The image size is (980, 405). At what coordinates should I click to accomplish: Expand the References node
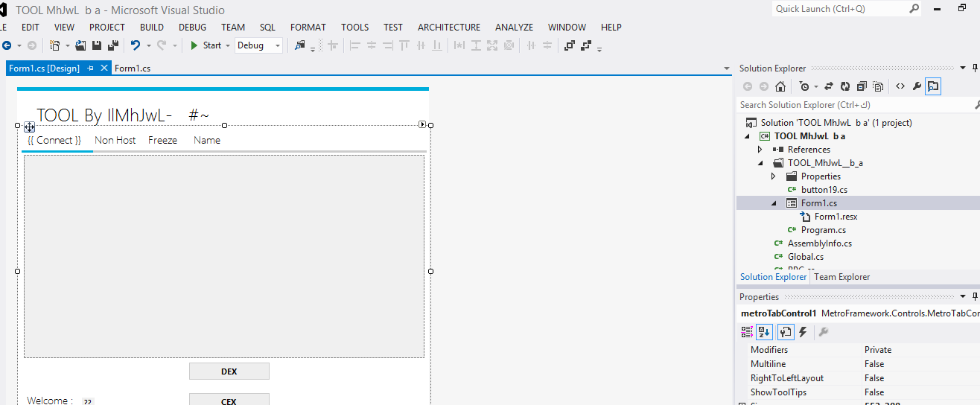(760, 150)
